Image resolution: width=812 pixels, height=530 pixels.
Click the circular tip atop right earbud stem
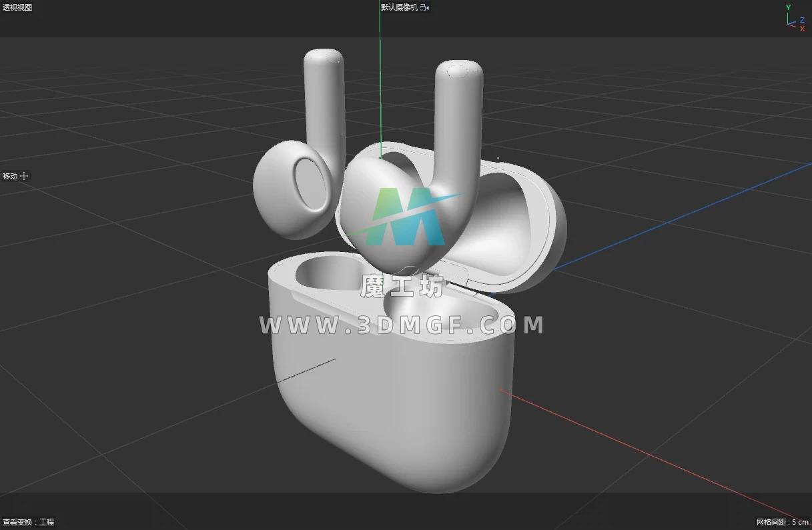pos(459,71)
